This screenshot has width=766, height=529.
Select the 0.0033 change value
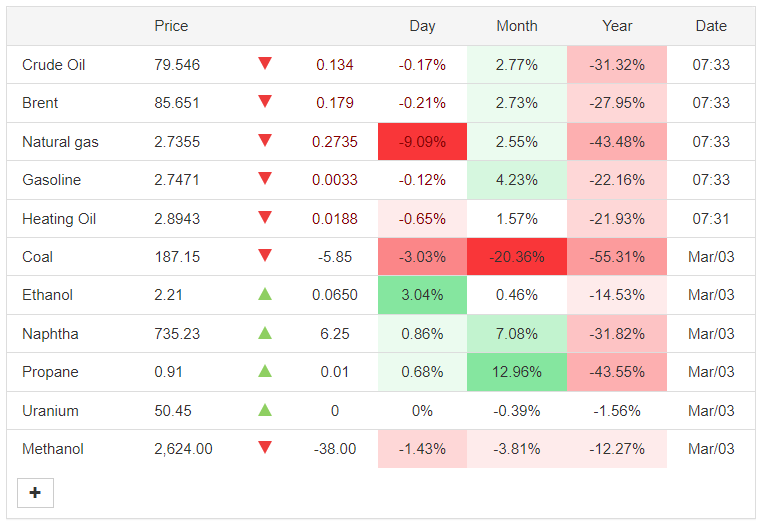[335, 180]
